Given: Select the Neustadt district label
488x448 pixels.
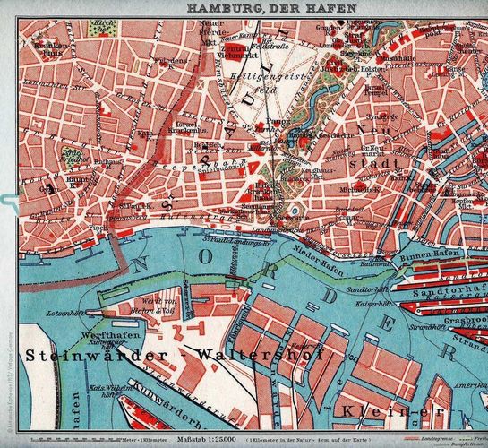Looking at the screenshot, I should click(373, 146).
